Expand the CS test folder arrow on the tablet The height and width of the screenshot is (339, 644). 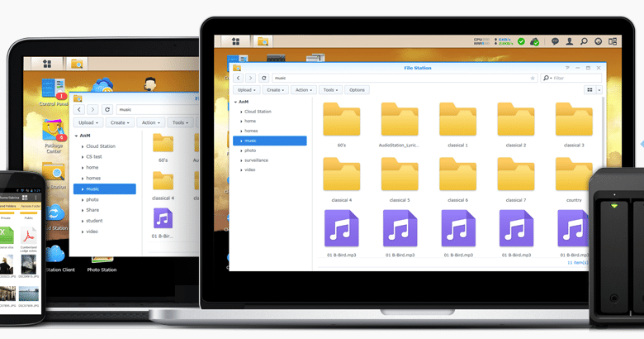coord(82,157)
